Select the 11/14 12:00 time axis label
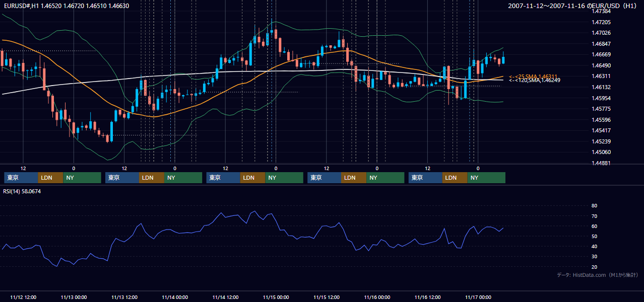 tap(225, 297)
